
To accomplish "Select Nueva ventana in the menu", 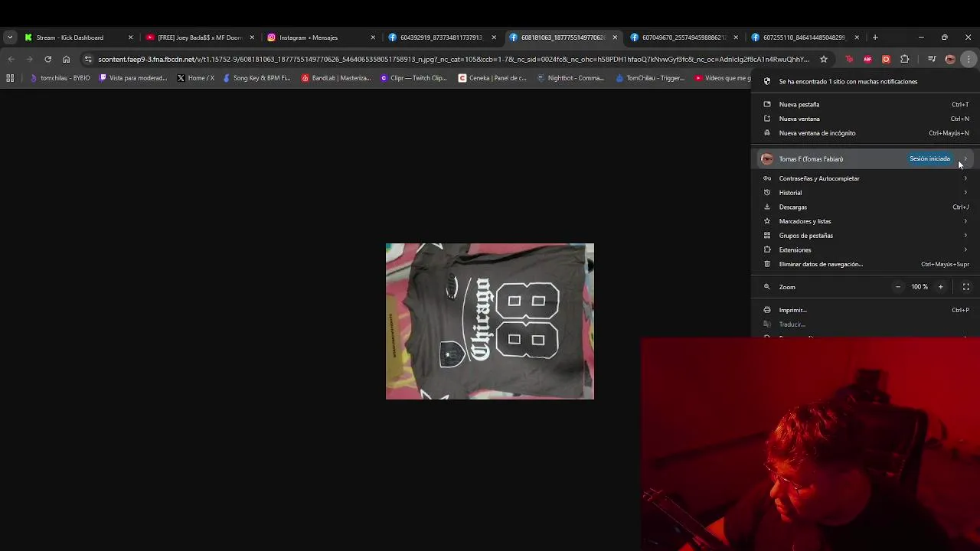I will (865, 119).
